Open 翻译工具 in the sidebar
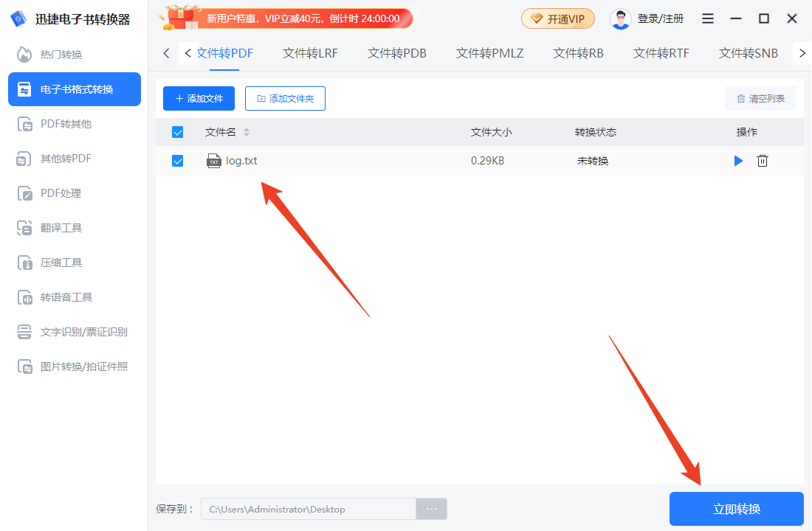The width and height of the screenshot is (812, 531). pos(49,228)
